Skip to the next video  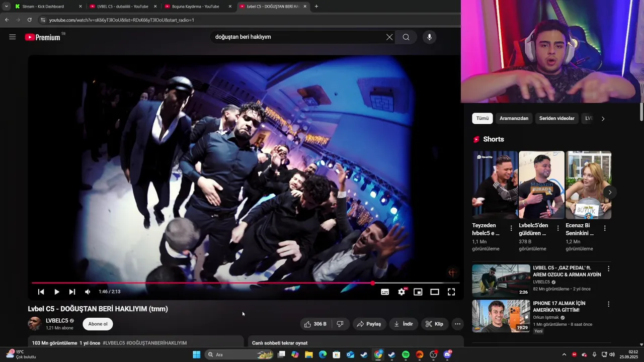click(x=72, y=292)
